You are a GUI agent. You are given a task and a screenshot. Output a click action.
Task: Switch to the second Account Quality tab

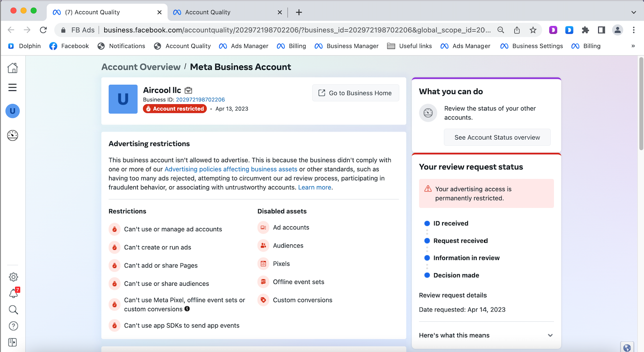coord(226,12)
